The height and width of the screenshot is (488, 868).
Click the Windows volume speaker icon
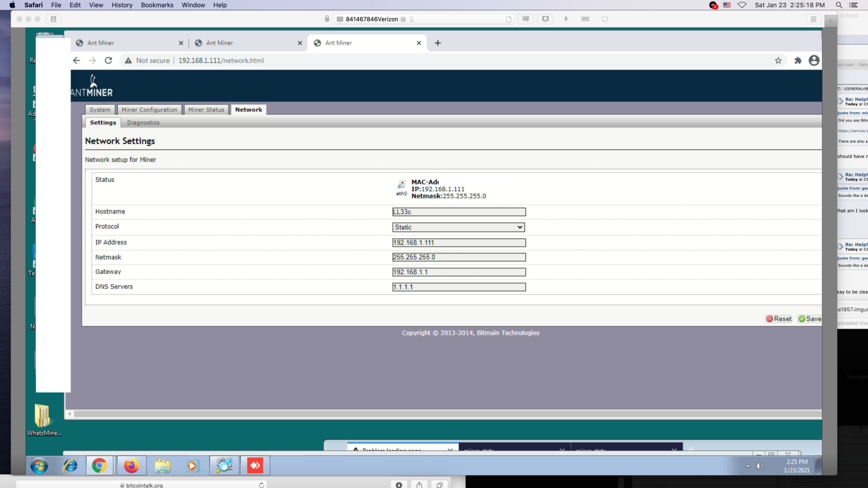759,466
